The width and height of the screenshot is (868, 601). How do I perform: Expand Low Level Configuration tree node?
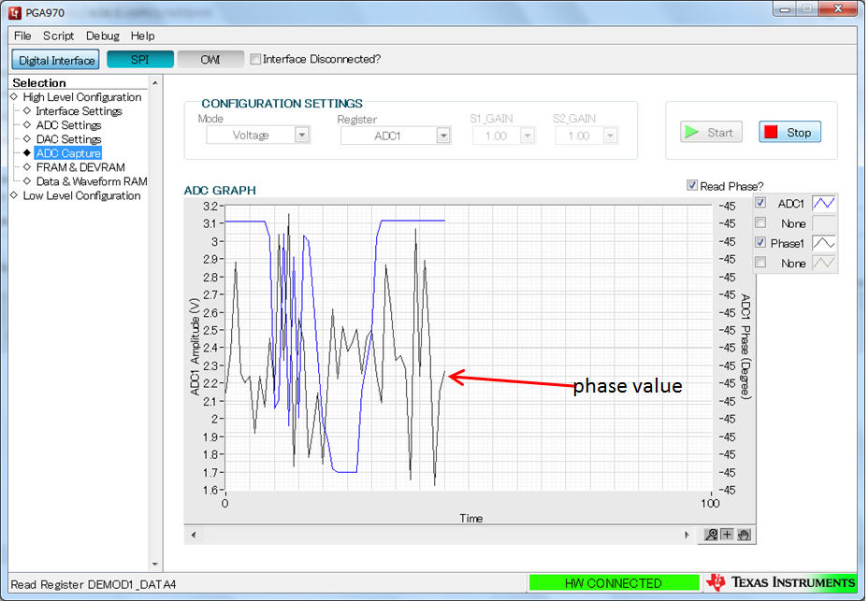[x=14, y=194]
